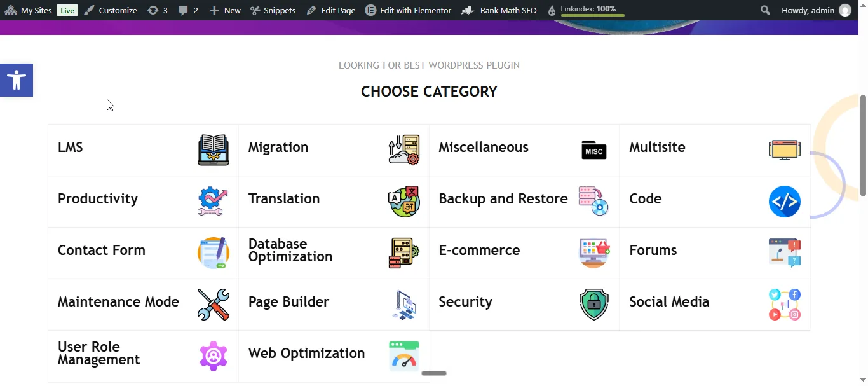Viewport: 868px width, 386px height.
Task: Open the accessibility tools widget
Action: point(17,80)
